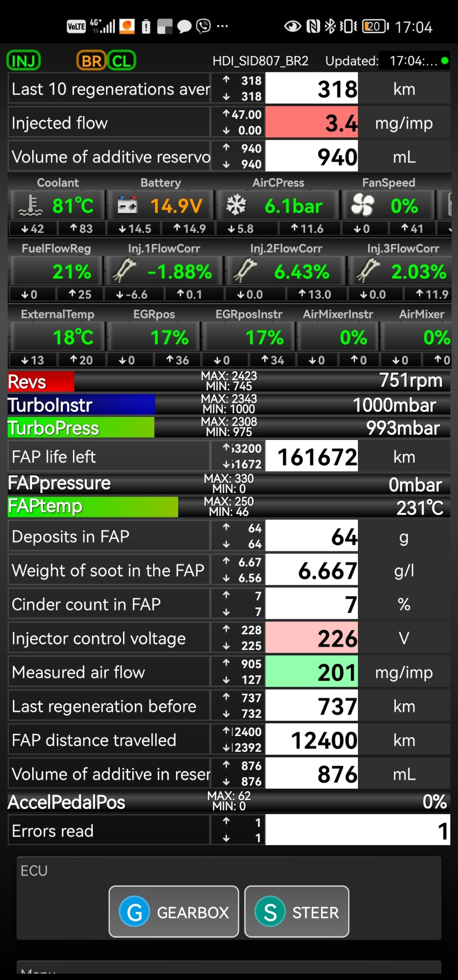
Task: Tap the CL badge icon
Action: pyautogui.click(x=122, y=61)
